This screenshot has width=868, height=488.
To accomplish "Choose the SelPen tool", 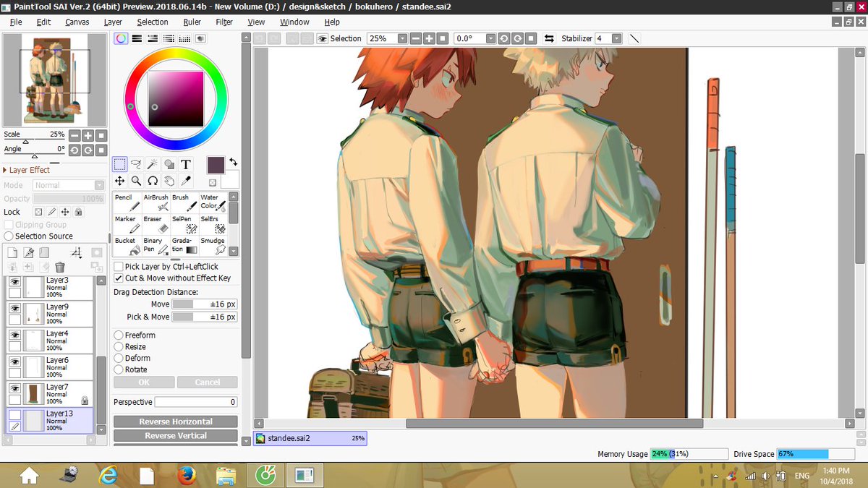I will pos(184,224).
